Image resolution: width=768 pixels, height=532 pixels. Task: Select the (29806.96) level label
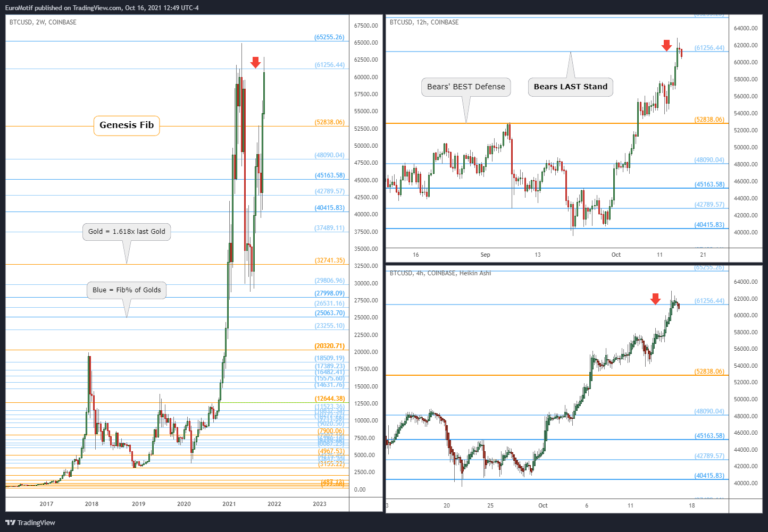(x=330, y=281)
